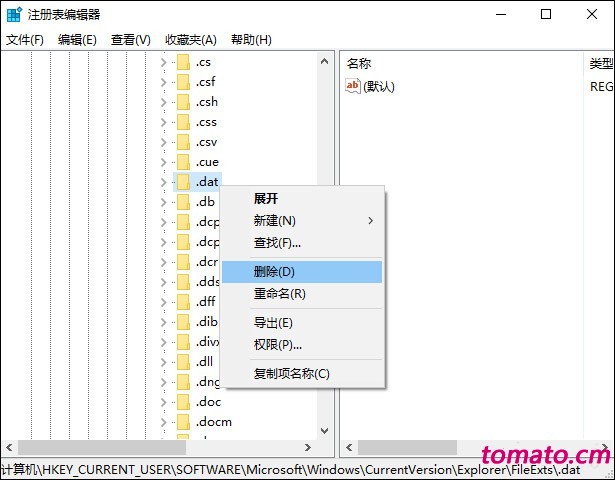This screenshot has width=615, height=480.
Task: Click the .csh folder icon
Action: point(183,102)
